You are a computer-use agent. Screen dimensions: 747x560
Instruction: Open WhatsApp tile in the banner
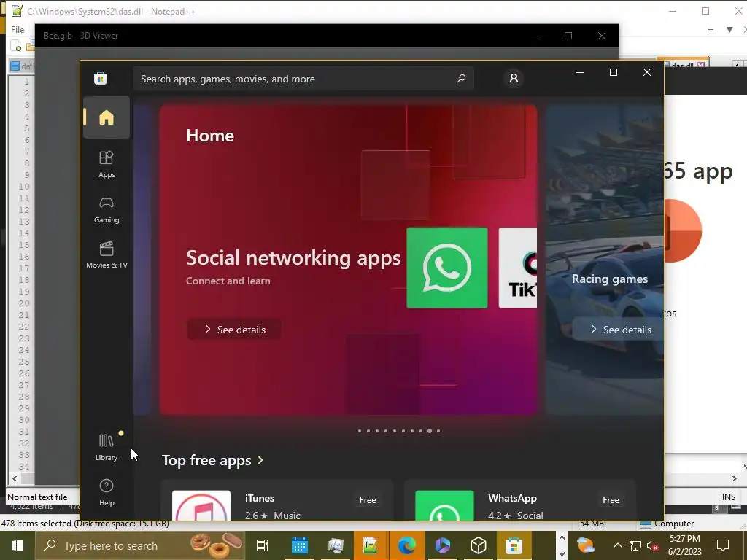click(x=447, y=268)
